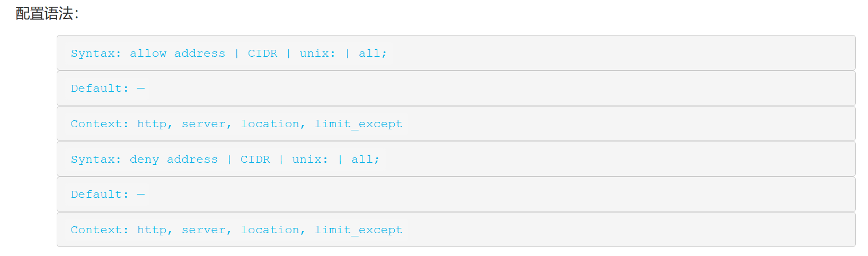This screenshot has width=868, height=256.
Task: Select "address" in the deny syntax line
Action: [192, 160]
